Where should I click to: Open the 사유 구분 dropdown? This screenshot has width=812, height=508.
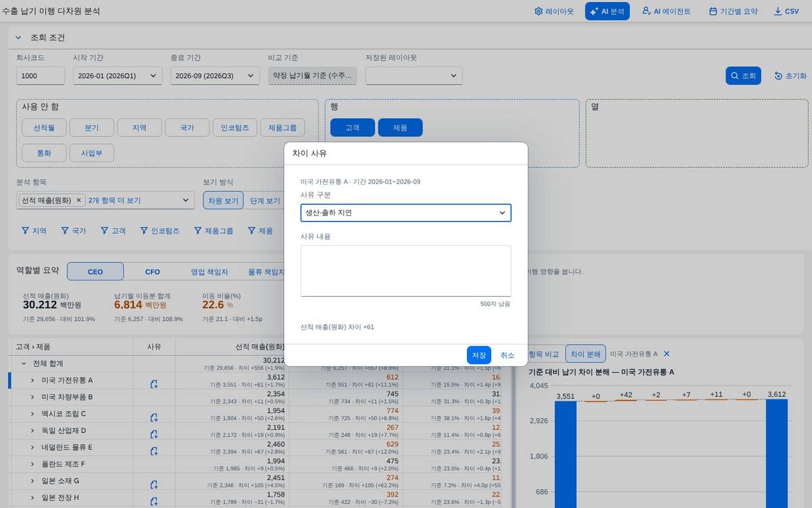tap(406, 213)
